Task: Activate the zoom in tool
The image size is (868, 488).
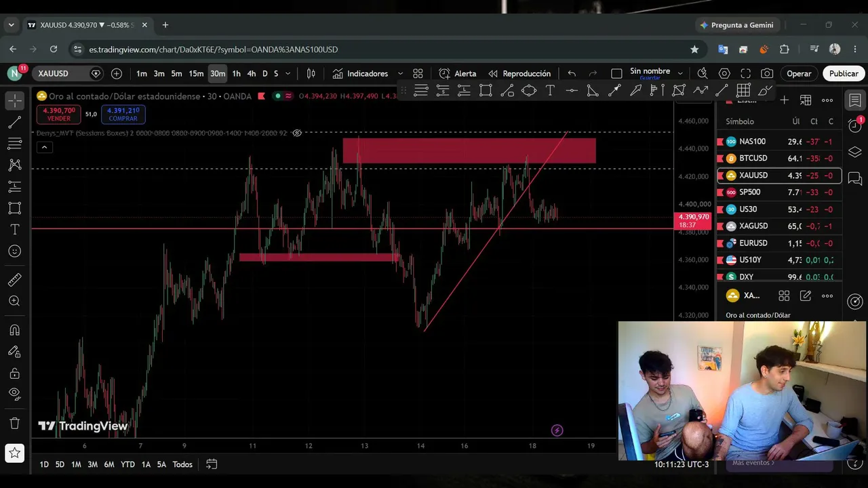Action: tap(14, 301)
